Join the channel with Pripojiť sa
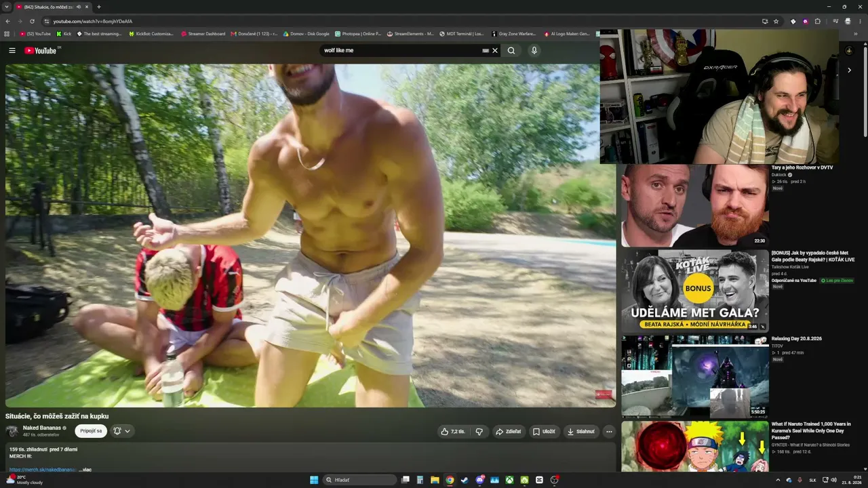This screenshot has width=868, height=488. click(x=91, y=431)
